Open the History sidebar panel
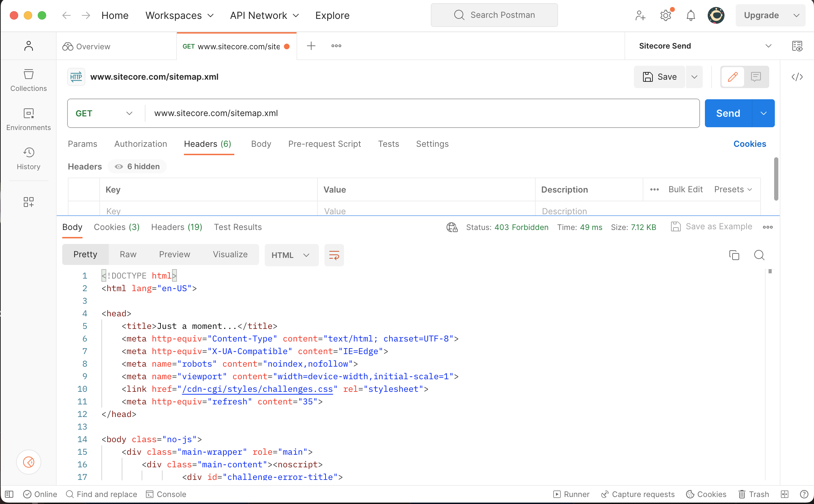Screen dimensions: 814x504 pyautogui.click(x=29, y=159)
